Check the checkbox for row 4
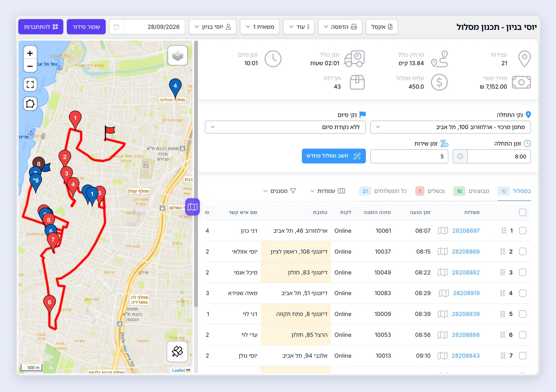 (523, 293)
